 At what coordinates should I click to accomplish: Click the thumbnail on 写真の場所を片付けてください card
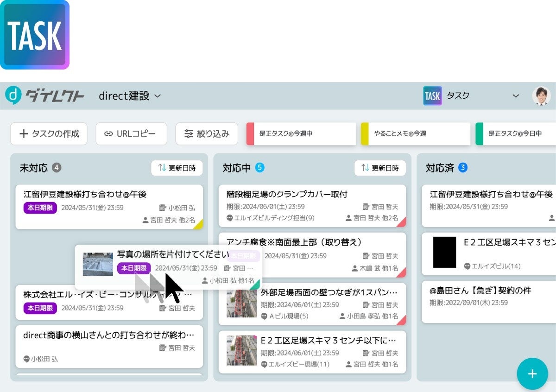pos(98,265)
